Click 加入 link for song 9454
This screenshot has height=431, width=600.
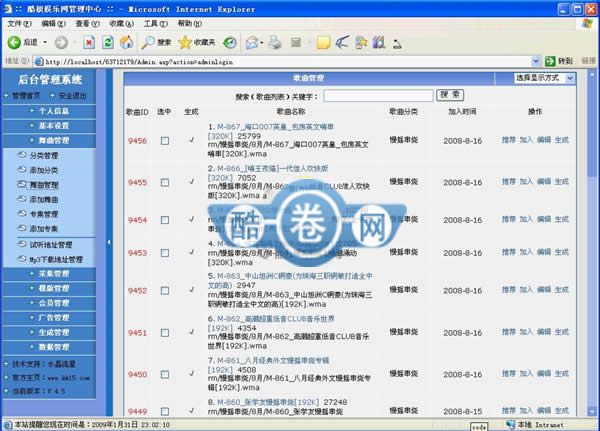coord(526,219)
